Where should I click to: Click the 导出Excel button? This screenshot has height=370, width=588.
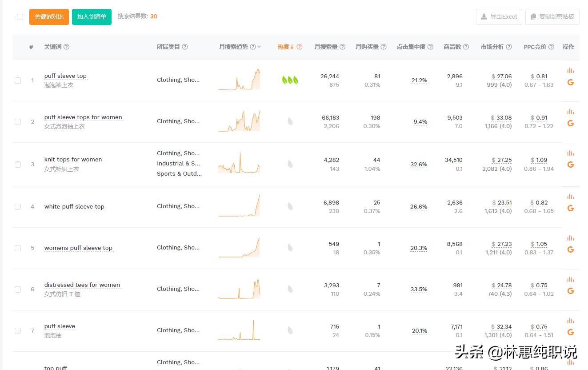point(499,16)
